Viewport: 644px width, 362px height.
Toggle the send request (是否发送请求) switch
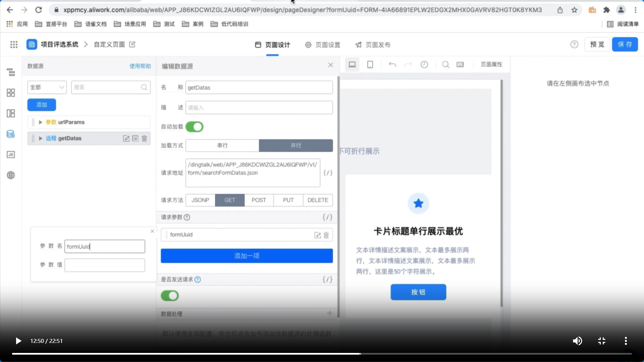(170, 296)
